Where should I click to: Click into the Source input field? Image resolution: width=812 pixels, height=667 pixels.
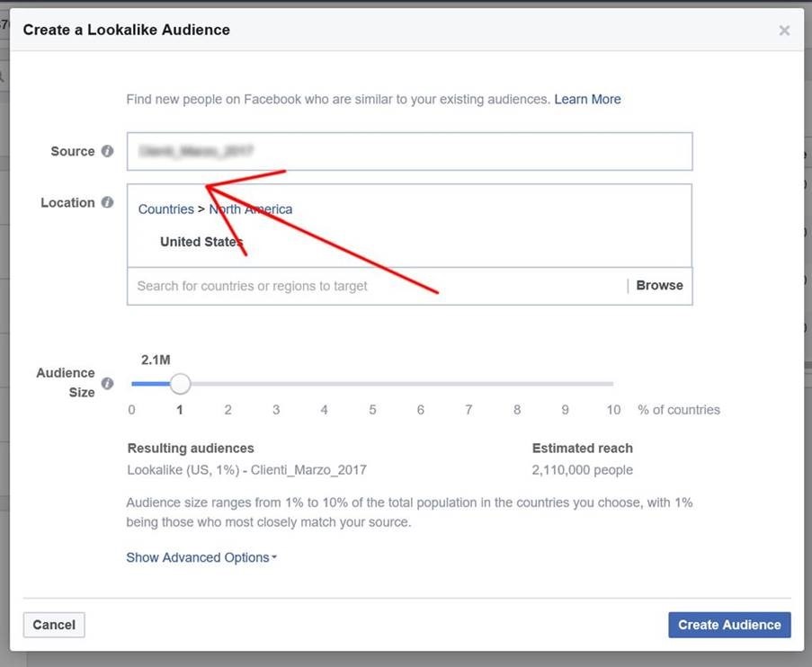(x=409, y=151)
